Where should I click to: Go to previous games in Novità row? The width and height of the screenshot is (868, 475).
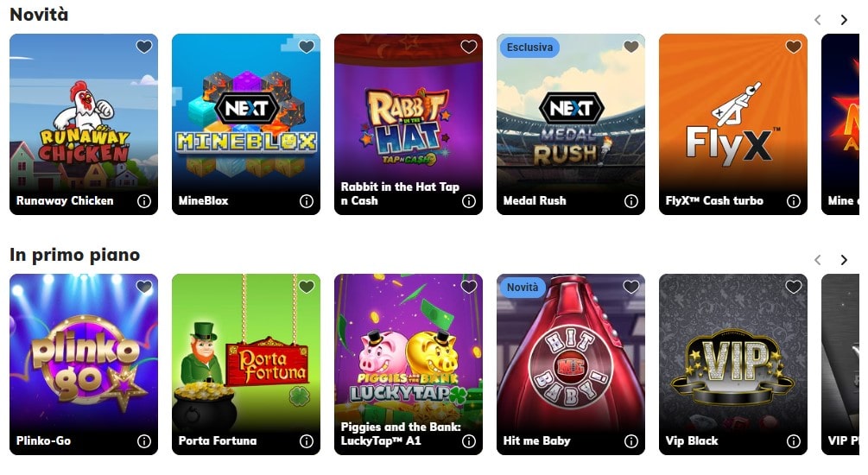point(818,20)
